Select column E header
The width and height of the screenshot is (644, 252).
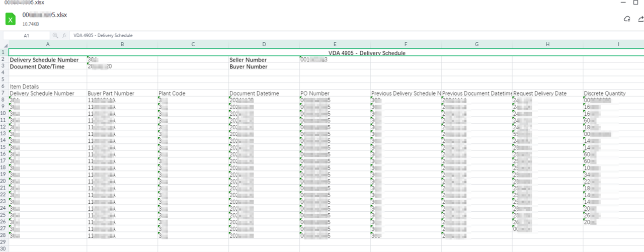[335, 45]
